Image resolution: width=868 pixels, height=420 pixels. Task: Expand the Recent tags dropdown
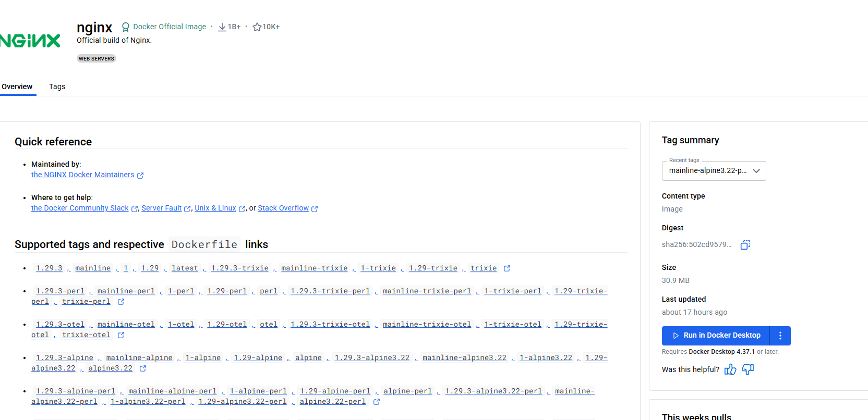[x=714, y=171]
